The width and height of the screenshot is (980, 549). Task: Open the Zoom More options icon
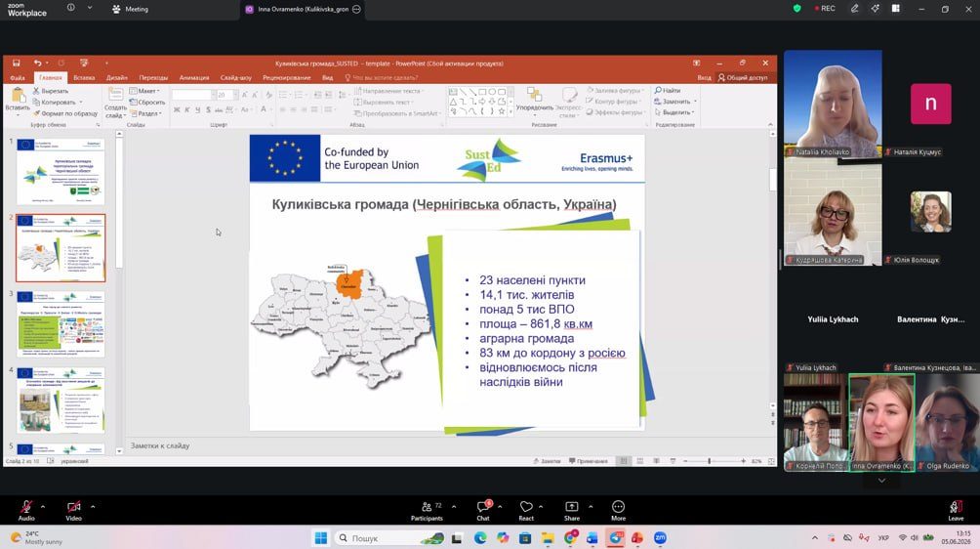point(618,507)
